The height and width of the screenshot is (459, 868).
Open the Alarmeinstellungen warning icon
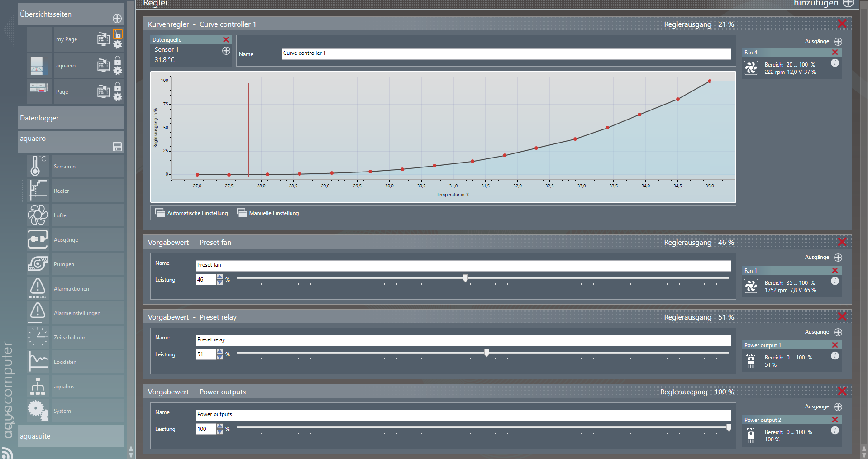coord(38,313)
